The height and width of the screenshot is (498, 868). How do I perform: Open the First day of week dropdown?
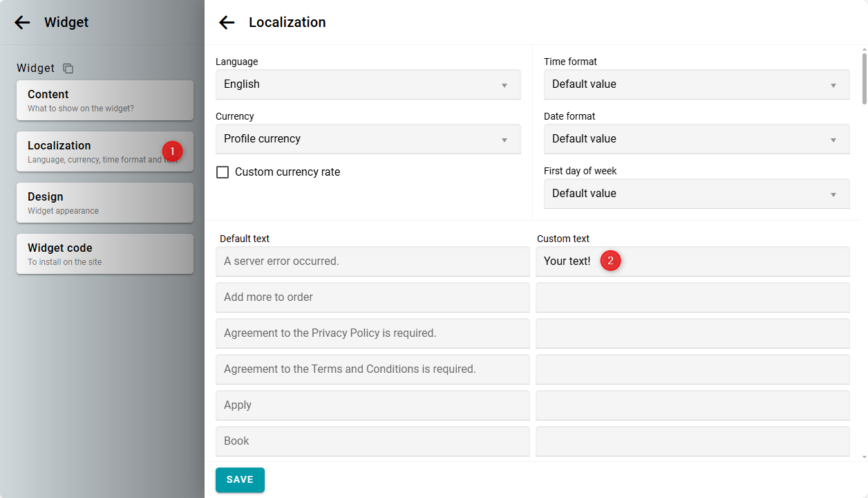(x=696, y=194)
